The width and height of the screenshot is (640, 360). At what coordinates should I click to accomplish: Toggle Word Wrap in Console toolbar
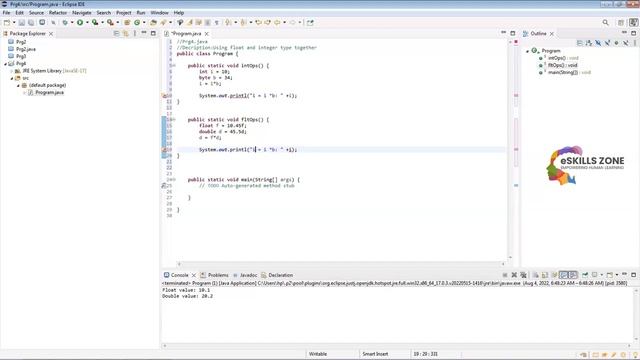point(554,275)
